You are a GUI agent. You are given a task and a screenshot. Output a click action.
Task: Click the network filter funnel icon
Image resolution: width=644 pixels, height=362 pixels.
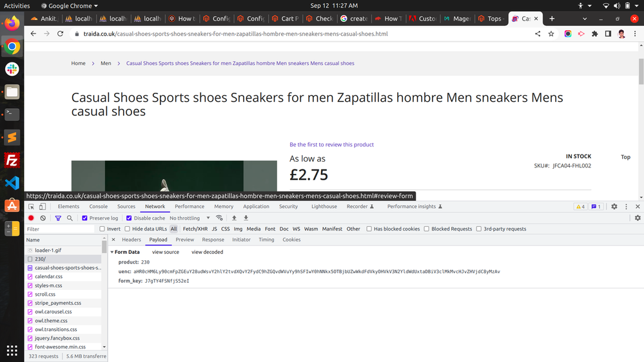point(58,218)
